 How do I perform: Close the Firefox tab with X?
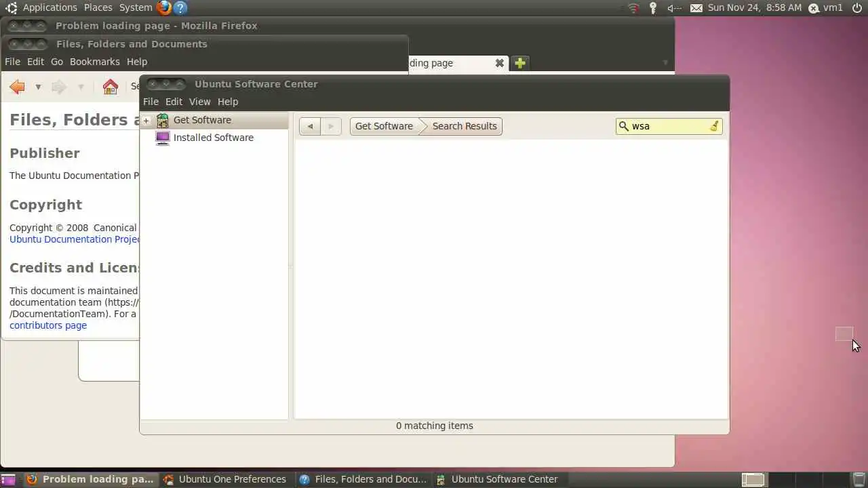(x=500, y=63)
